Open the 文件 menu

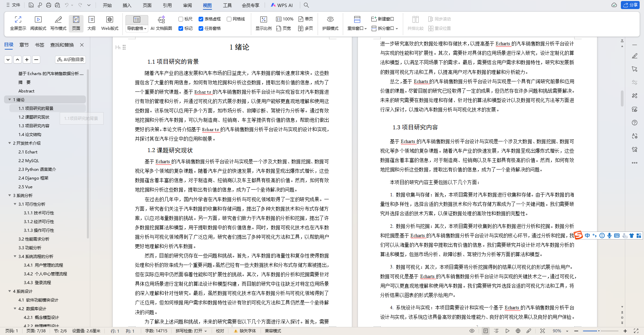tap(13, 5)
